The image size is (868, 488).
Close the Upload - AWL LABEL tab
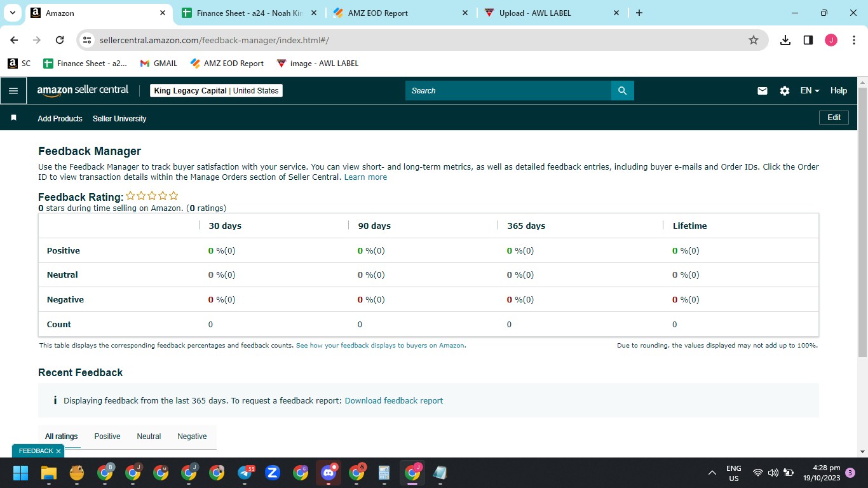(616, 13)
